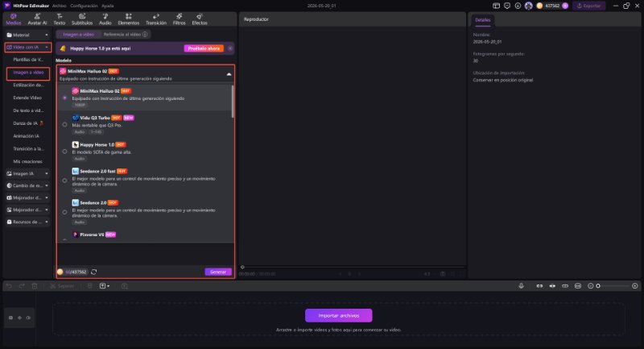Screen dimensions: 644x349
Task: Click the Pixverse V6 model entry
Action: 94,235
